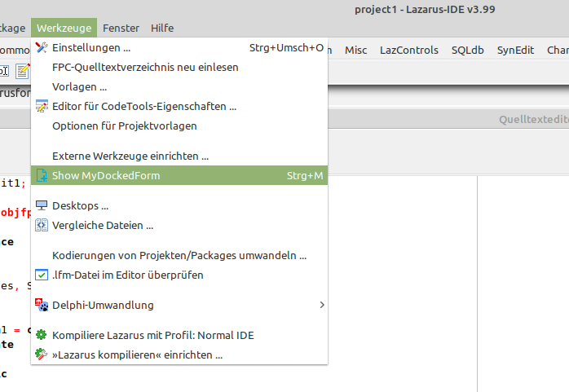Click the Einstellungen wrench-screwdriver icon
The image size is (569, 392).
click(x=42, y=47)
